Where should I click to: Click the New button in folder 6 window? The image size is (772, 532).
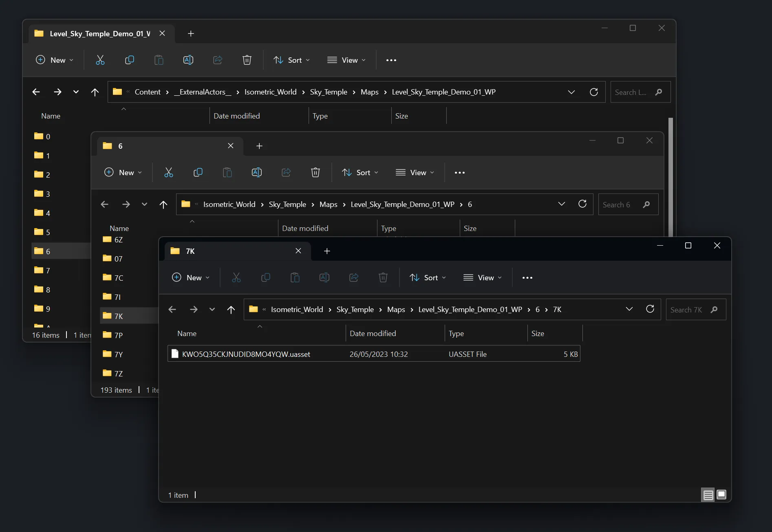[123, 172]
